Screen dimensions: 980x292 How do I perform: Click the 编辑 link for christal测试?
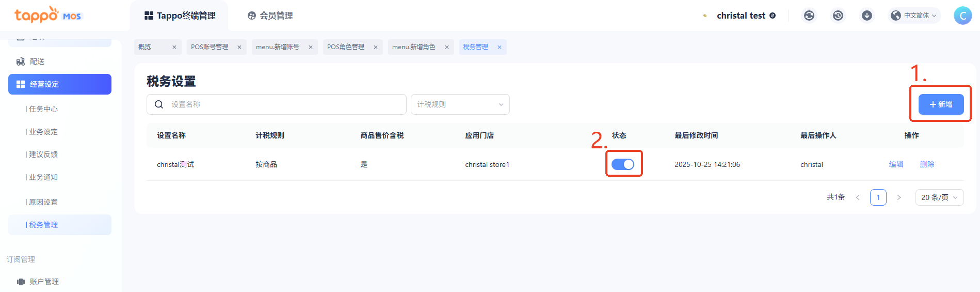pos(896,164)
